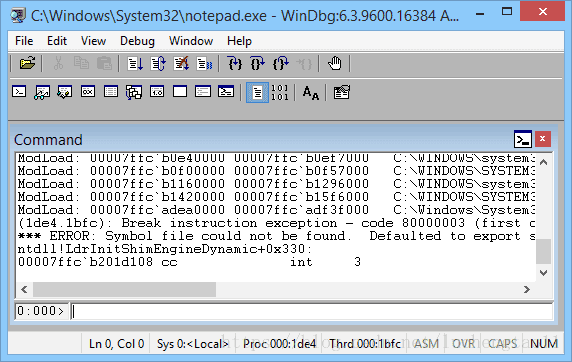Open the Locals window icon
Screen dimensions: 572x362
click(x=65, y=92)
